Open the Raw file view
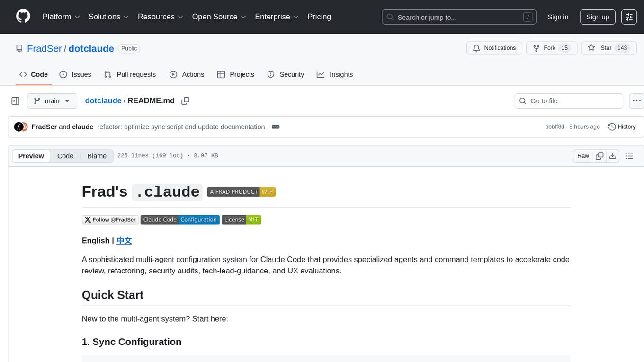The image size is (644, 362). (583, 156)
